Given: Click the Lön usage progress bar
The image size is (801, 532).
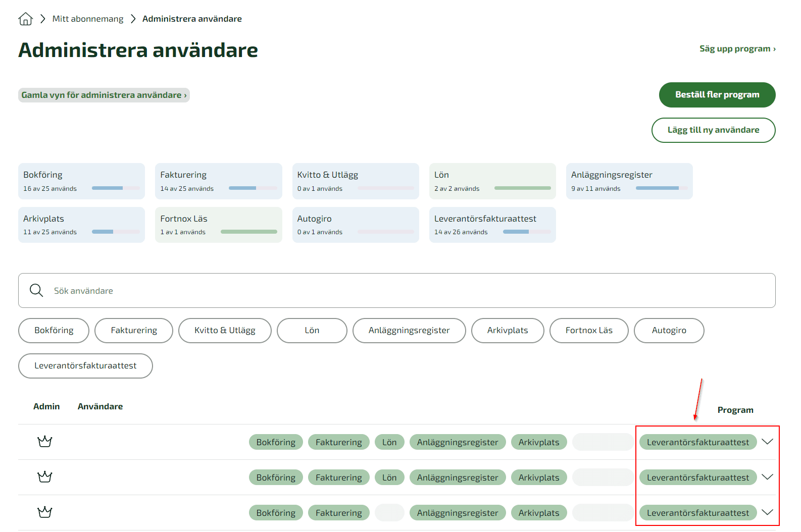Looking at the screenshot, I should (x=522, y=188).
